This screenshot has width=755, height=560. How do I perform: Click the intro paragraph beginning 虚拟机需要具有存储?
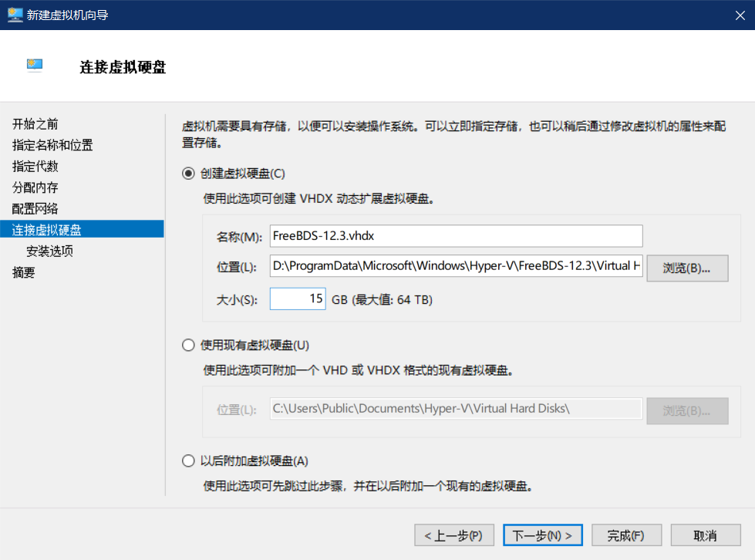(453, 134)
